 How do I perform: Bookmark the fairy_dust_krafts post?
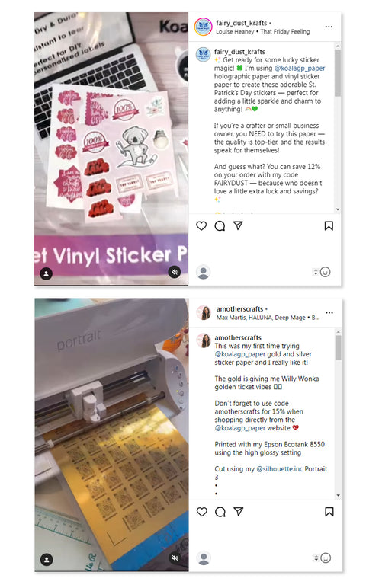click(x=329, y=225)
